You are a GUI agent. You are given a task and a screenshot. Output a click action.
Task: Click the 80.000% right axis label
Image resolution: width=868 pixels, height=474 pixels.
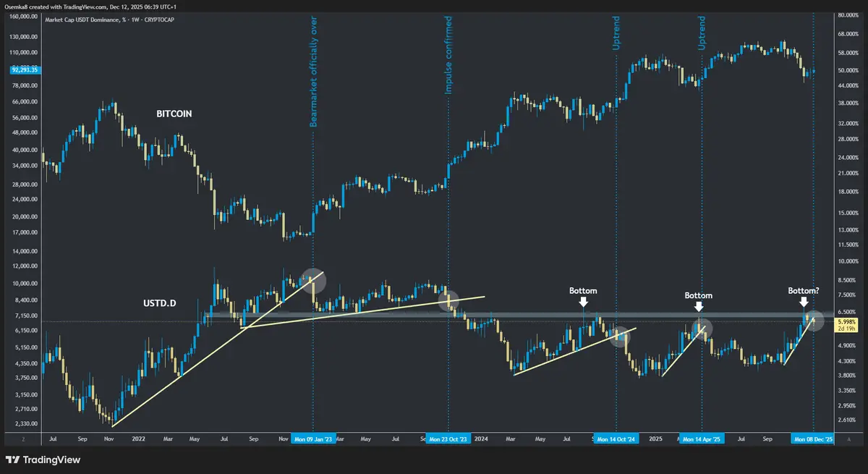848,14
